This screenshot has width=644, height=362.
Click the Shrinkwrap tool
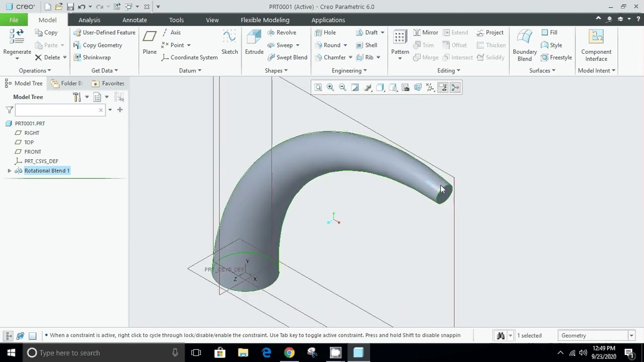92,57
